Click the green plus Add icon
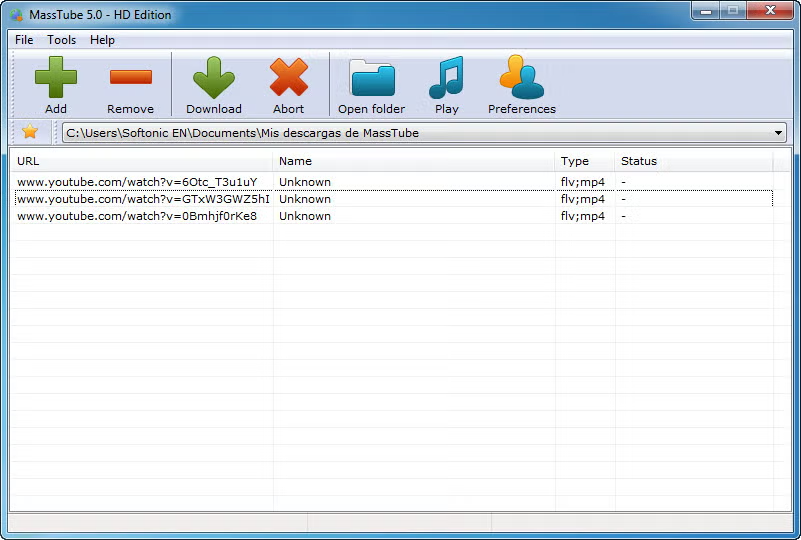The width and height of the screenshot is (801, 540). [56, 77]
